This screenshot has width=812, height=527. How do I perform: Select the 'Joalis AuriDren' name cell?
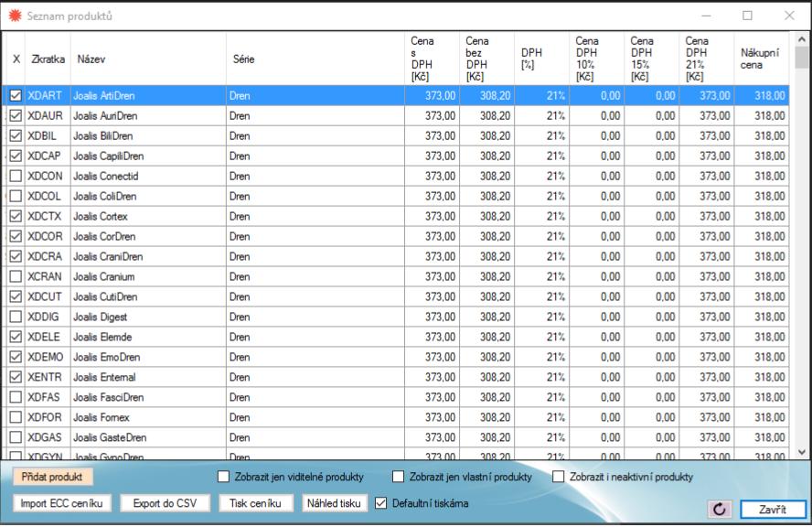(148, 116)
